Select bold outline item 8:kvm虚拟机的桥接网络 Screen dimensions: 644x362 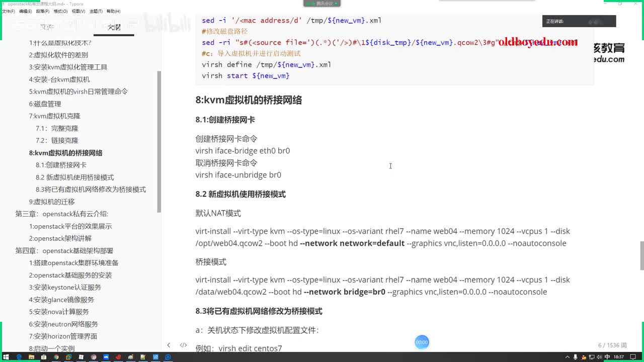(65, 153)
